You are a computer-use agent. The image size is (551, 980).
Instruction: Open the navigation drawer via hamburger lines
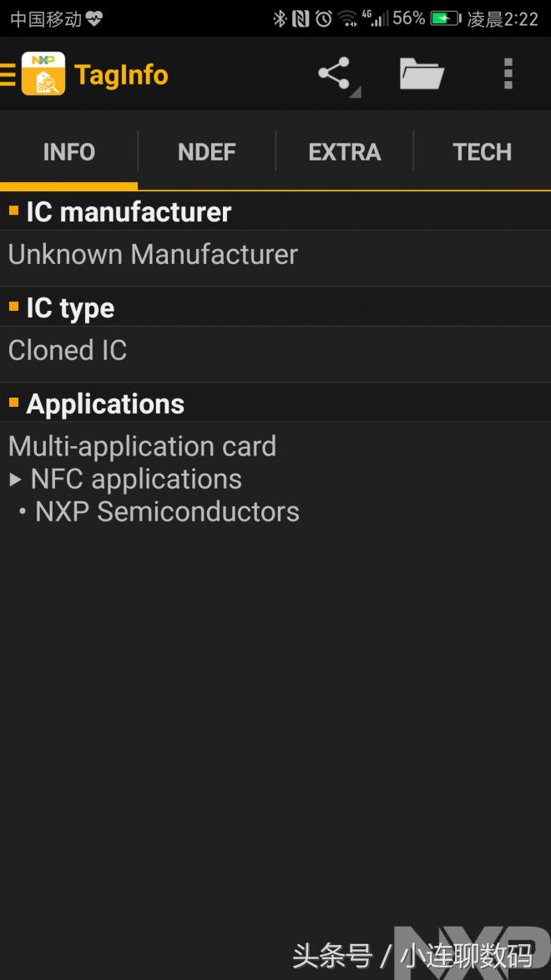[x=9, y=74]
